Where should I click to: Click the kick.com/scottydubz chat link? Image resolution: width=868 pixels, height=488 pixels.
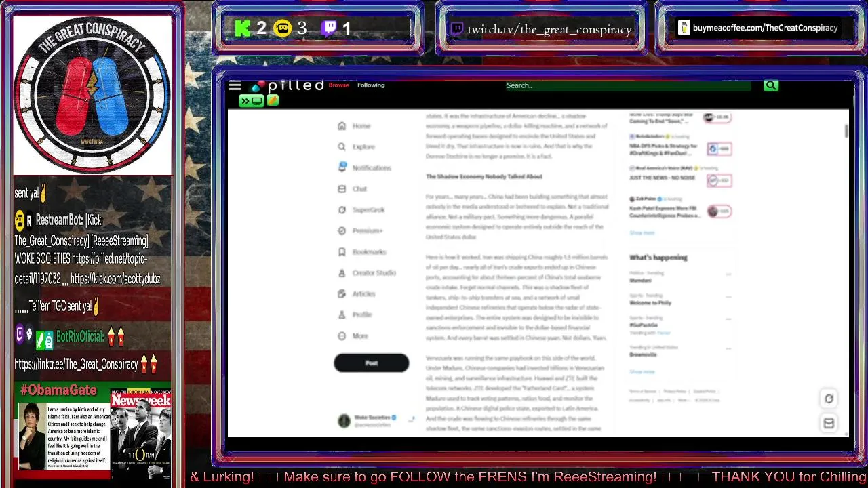tap(115, 279)
